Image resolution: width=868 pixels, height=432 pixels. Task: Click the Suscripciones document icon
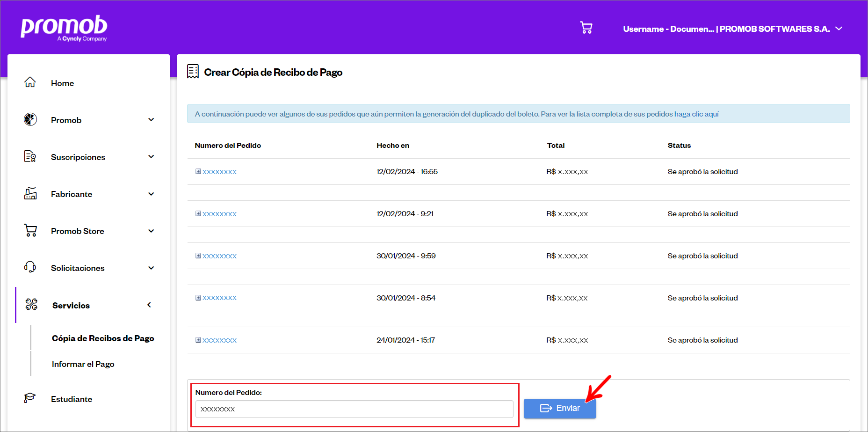tap(30, 156)
